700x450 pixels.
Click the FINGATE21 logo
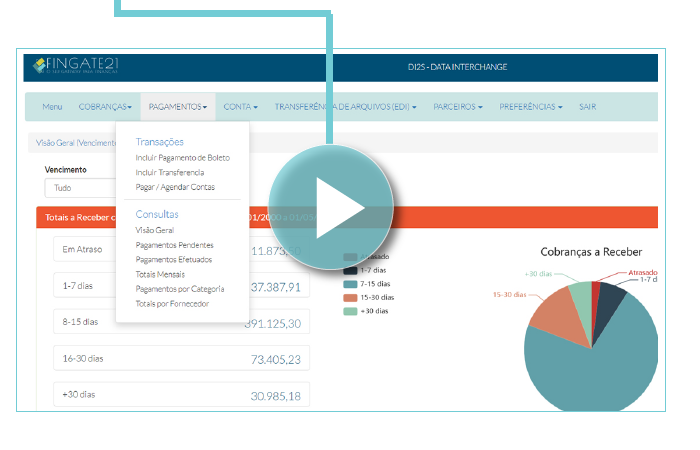click(x=75, y=65)
